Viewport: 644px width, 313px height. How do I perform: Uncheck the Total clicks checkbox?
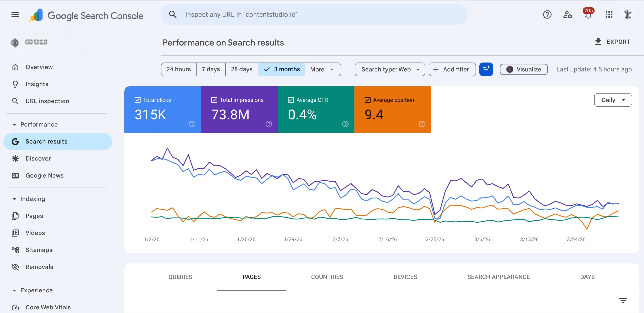(x=138, y=100)
